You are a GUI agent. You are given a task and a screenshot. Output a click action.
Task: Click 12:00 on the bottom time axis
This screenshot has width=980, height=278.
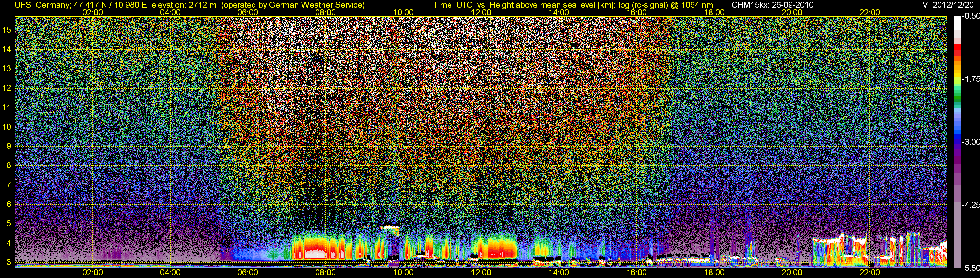coord(481,273)
